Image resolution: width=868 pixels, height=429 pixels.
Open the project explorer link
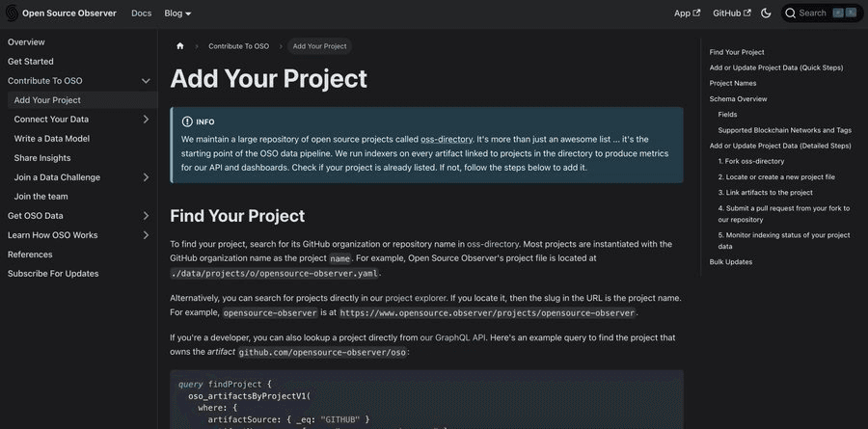click(417, 298)
